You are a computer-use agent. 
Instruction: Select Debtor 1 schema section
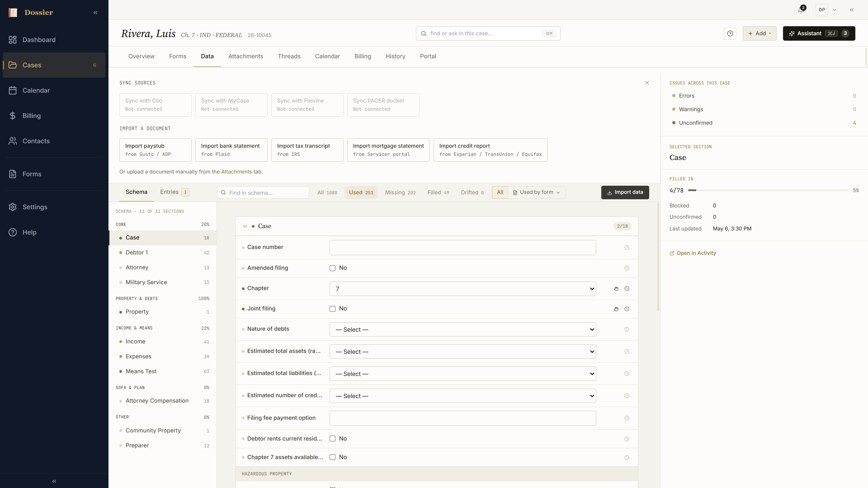[x=163, y=253]
